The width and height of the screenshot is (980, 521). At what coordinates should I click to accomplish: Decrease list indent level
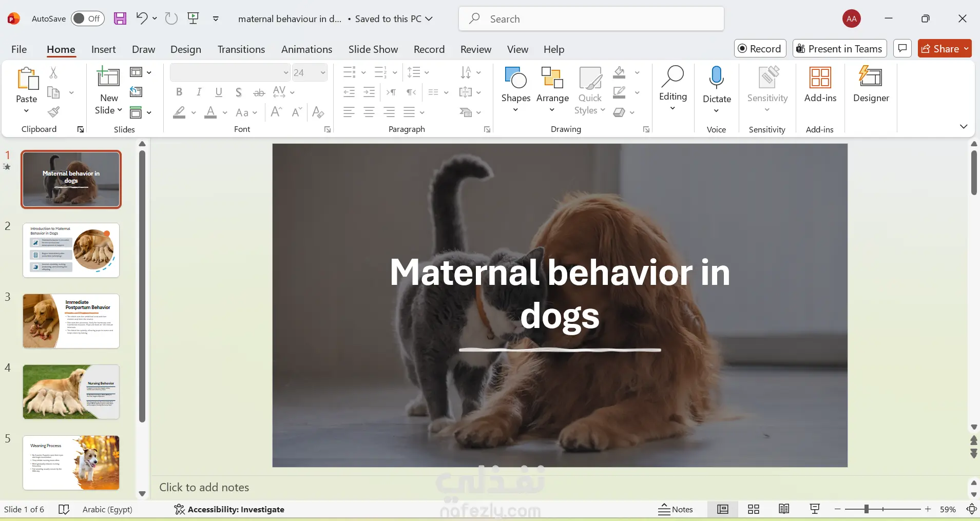tap(349, 92)
